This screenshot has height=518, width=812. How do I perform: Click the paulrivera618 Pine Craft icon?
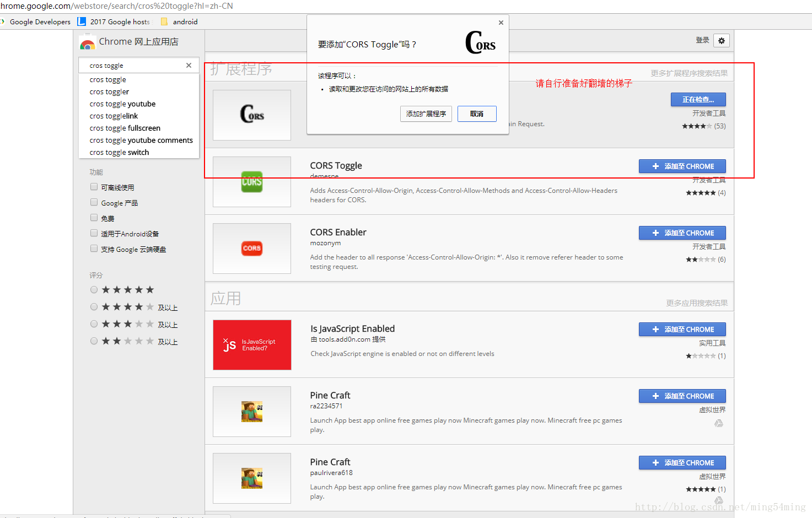point(252,478)
